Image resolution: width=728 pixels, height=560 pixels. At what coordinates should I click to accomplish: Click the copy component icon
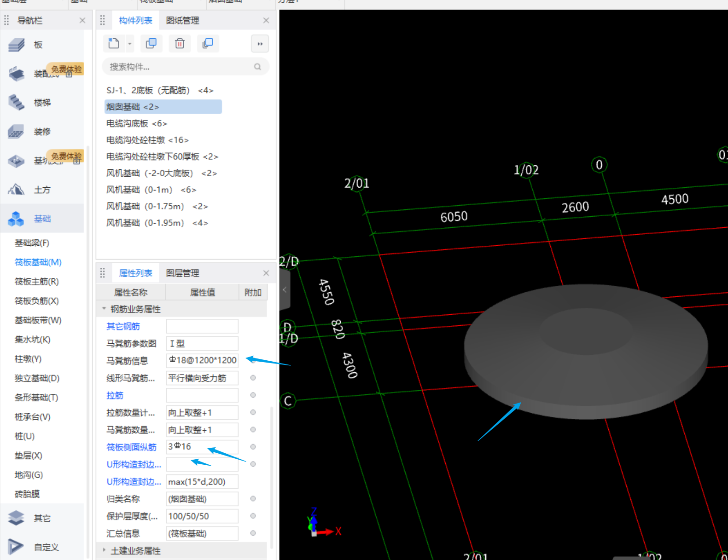pyautogui.click(x=151, y=44)
